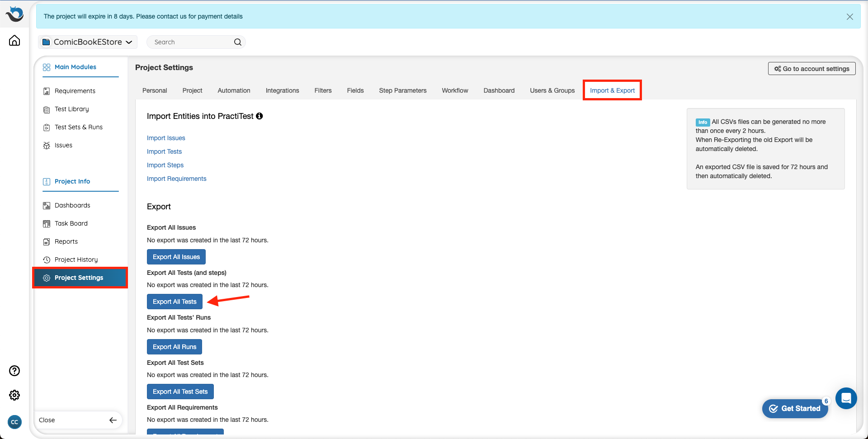Screen dimensions: 868x439
Task: Click the 'Export All Tests' Runs' heading text
Action: (x=179, y=317)
